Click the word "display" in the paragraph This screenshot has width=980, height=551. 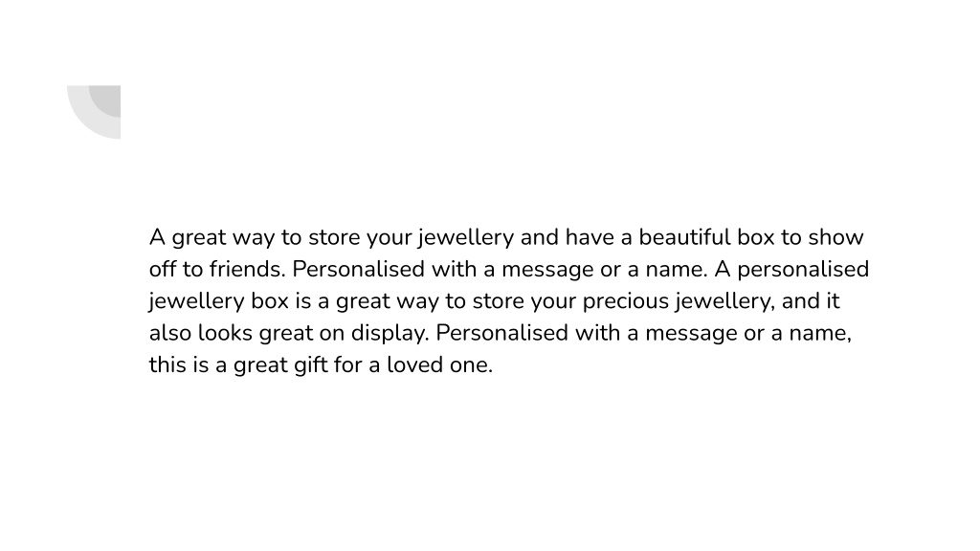coord(389,334)
